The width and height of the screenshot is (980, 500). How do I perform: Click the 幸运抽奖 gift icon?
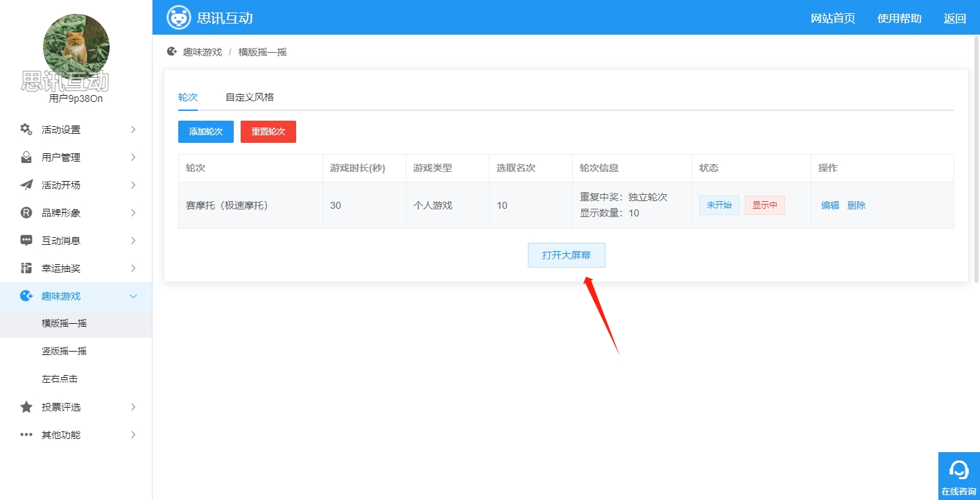coord(26,268)
